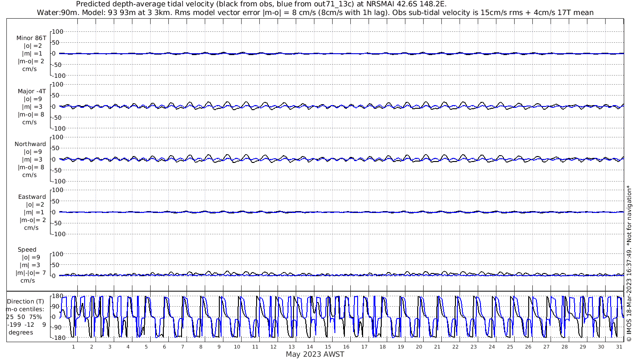The width and height of the screenshot is (637, 364).
Task: Click day 26 on the date axis
Action: 528,347
